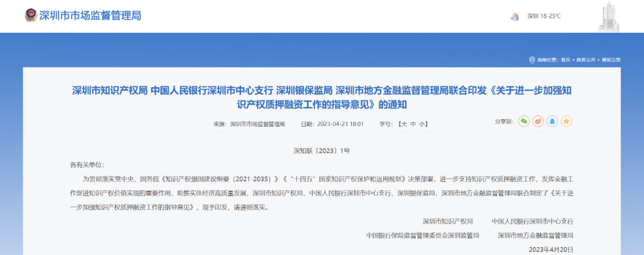
Task: Select source text 深圳市市场监督管理局
Action: point(258,124)
